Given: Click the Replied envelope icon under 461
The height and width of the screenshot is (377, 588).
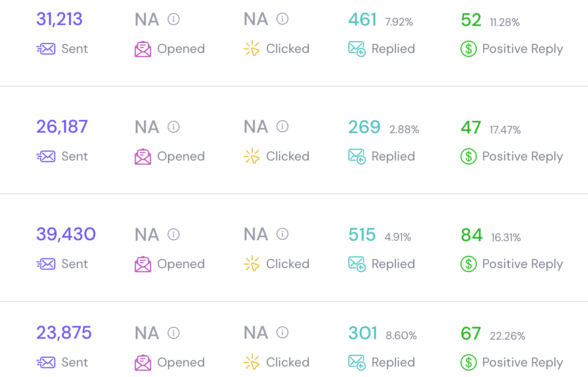Looking at the screenshot, I should click(x=357, y=49).
